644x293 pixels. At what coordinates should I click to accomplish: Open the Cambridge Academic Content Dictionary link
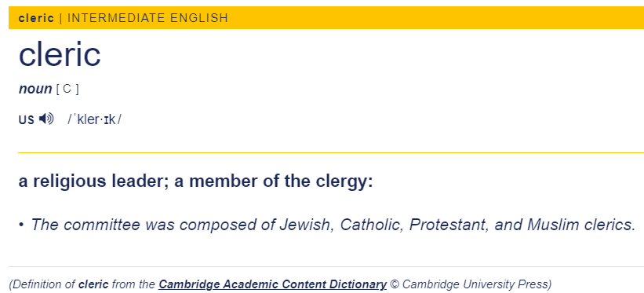coord(272,284)
